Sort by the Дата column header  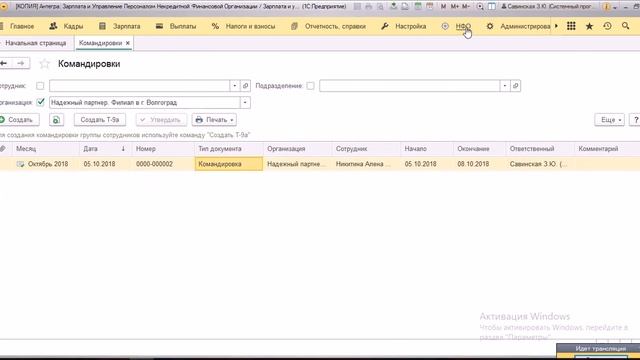[105, 149]
